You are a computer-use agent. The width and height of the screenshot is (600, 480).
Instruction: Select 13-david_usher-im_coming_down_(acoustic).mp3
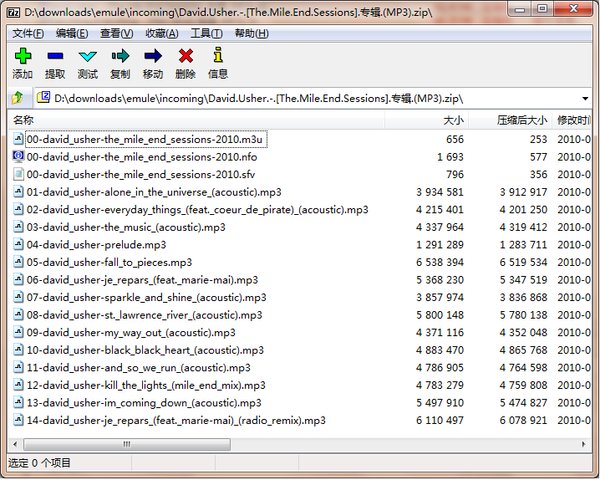tap(144, 403)
